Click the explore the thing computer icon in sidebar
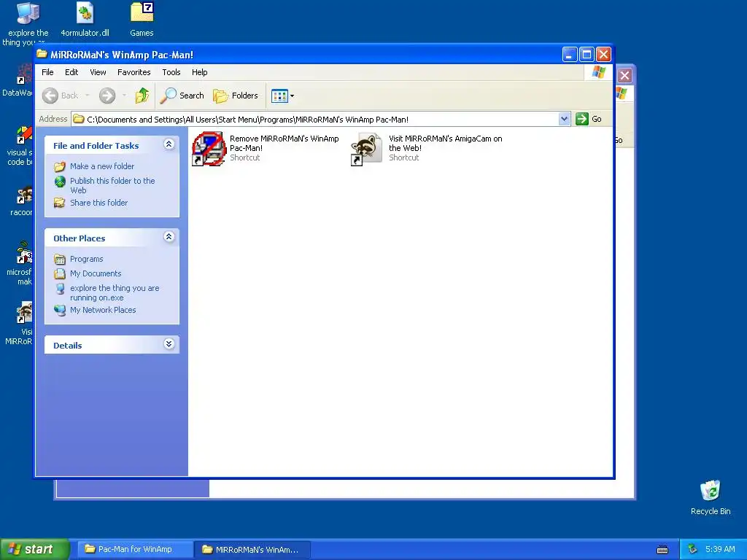Screen dimensions: 747x560 [x=60, y=289]
